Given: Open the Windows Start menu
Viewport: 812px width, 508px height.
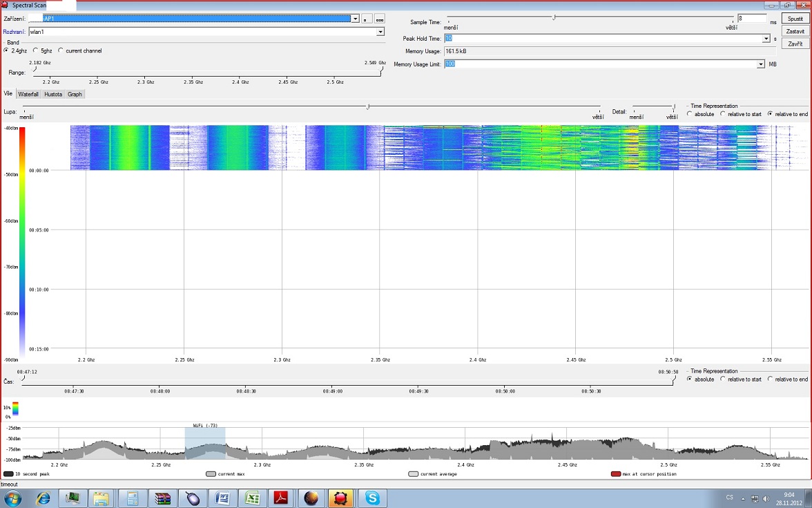Looking at the screenshot, I should click(x=12, y=499).
